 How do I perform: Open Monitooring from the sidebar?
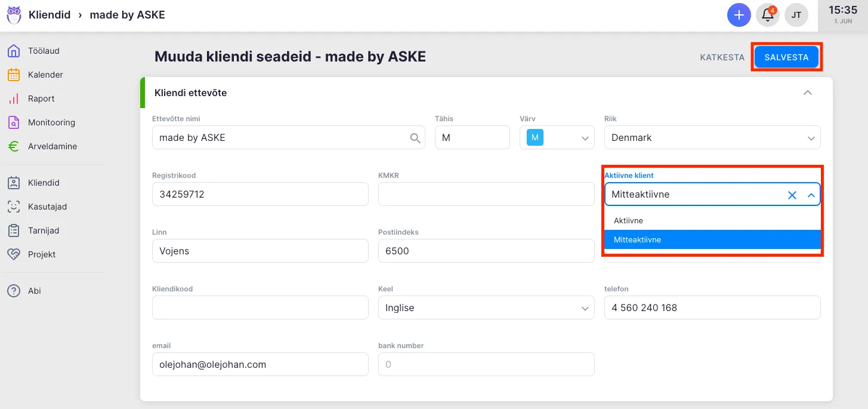pyautogui.click(x=51, y=122)
